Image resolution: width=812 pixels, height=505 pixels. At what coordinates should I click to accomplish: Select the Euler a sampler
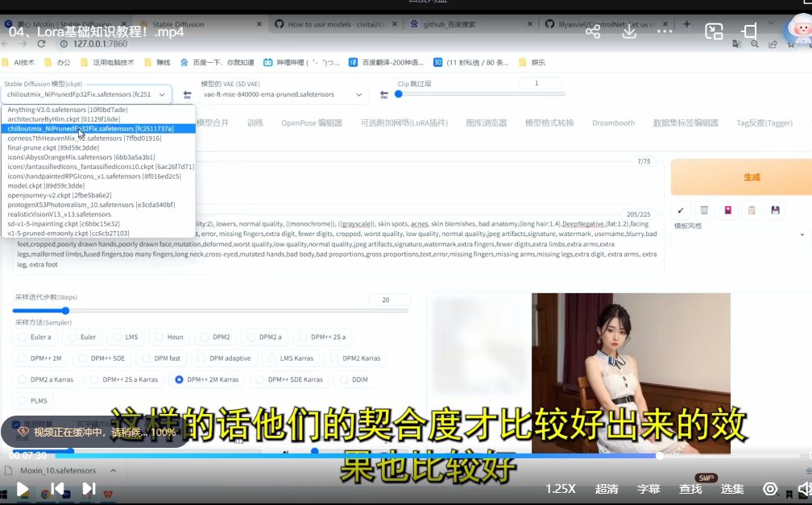coord(35,337)
